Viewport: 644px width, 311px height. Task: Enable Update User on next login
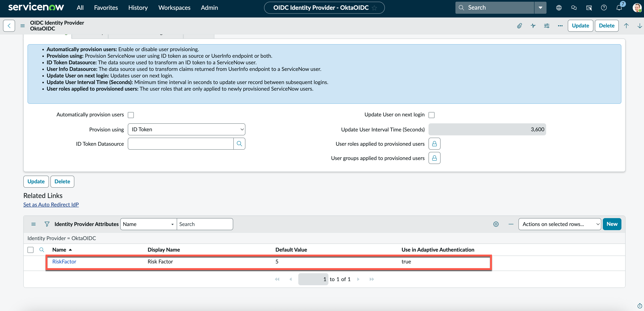pos(432,115)
